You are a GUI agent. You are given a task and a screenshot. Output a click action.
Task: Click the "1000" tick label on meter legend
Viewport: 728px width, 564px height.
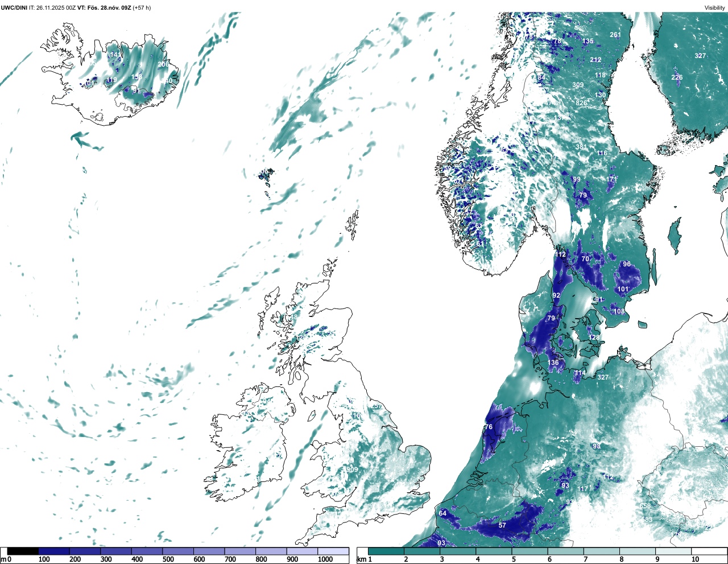pyautogui.click(x=325, y=559)
